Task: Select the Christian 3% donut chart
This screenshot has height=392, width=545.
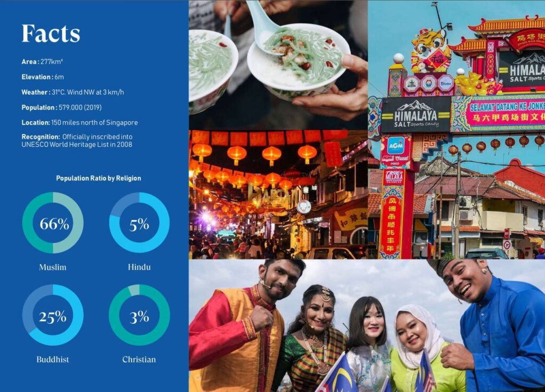Action: tap(139, 315)
